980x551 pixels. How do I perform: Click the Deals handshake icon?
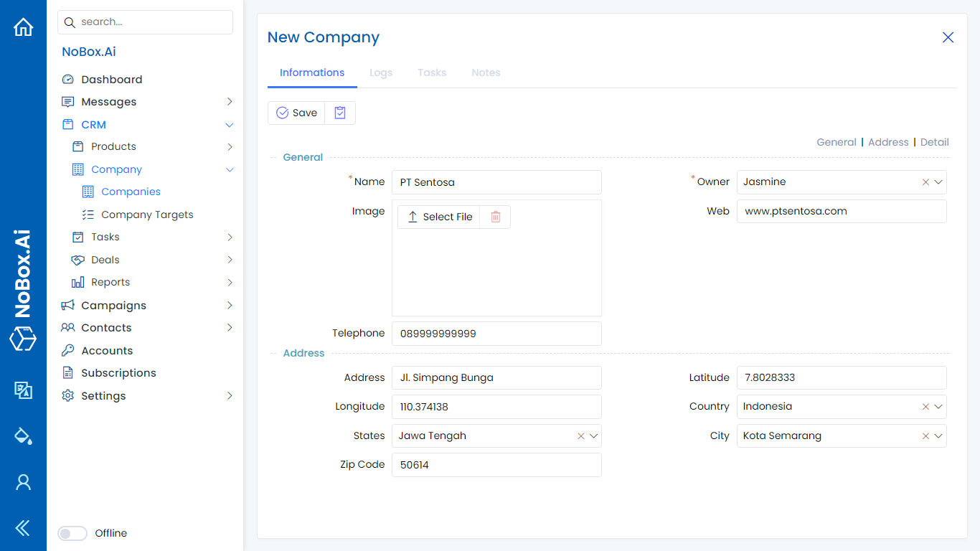click(x=77, y=259)
